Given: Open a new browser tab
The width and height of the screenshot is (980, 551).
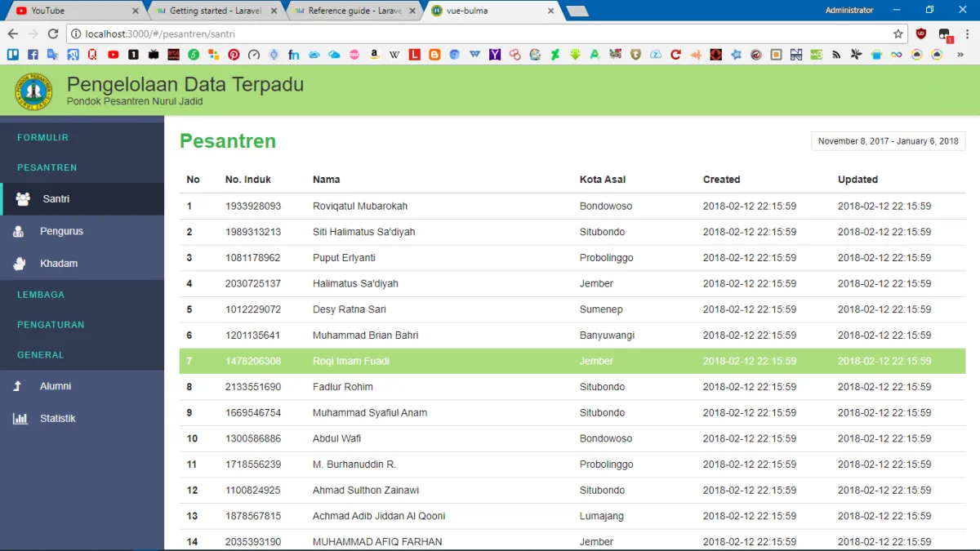Looking at the screenshot, I should tap(577, 11).
